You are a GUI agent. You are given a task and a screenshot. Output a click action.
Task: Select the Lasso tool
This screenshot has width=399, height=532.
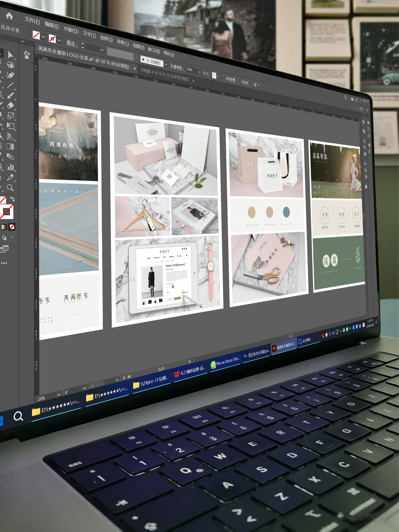10,65
